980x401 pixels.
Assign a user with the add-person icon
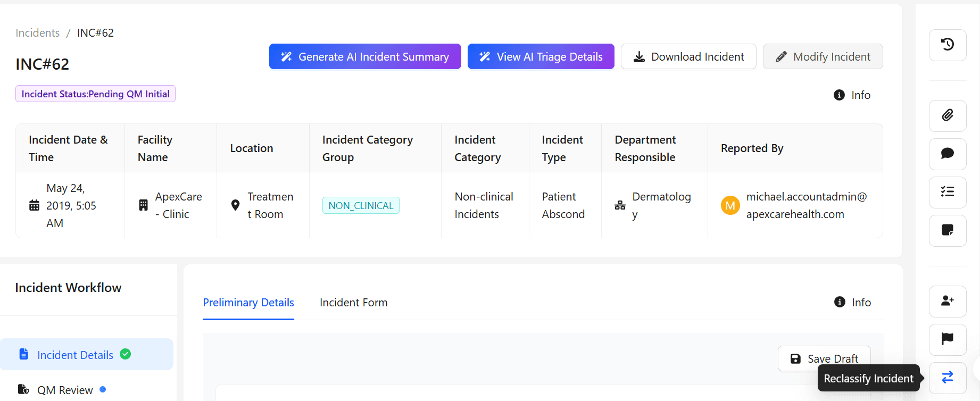tap(948, 301)
